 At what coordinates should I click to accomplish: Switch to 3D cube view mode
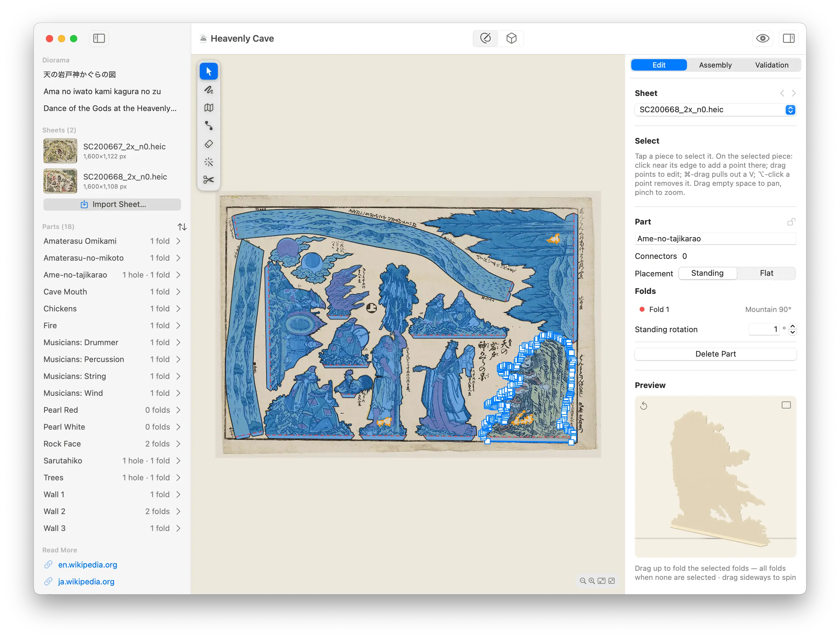click(511, 38)
